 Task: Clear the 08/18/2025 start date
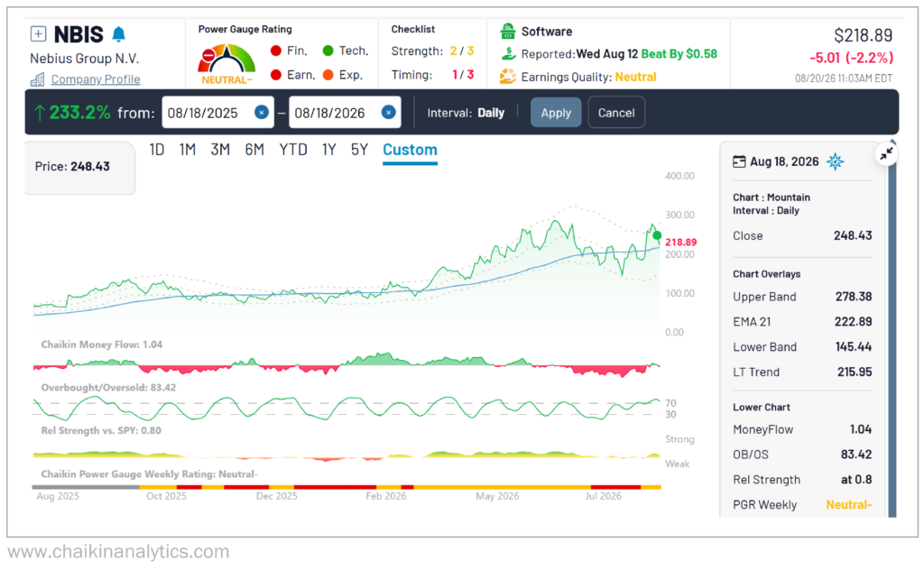pos(262,113)
